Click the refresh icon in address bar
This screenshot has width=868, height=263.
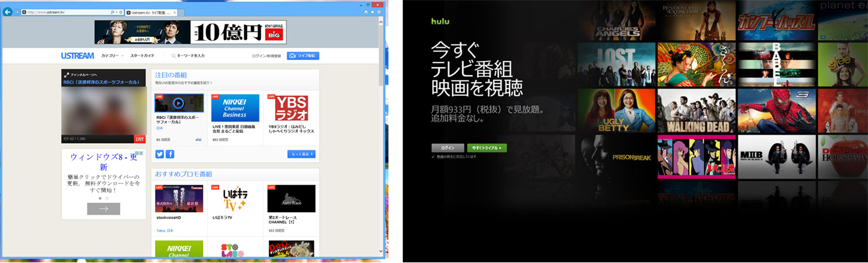(120, 13)
